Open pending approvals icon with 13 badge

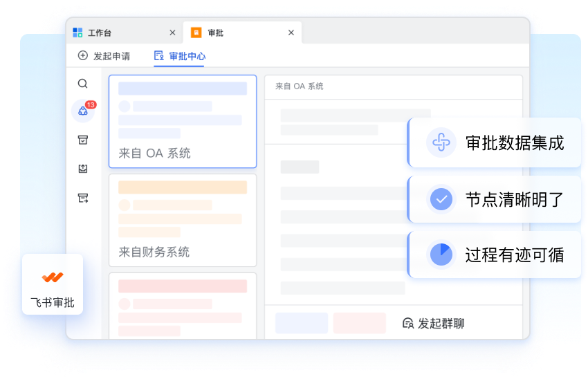(x=83, y=111)
